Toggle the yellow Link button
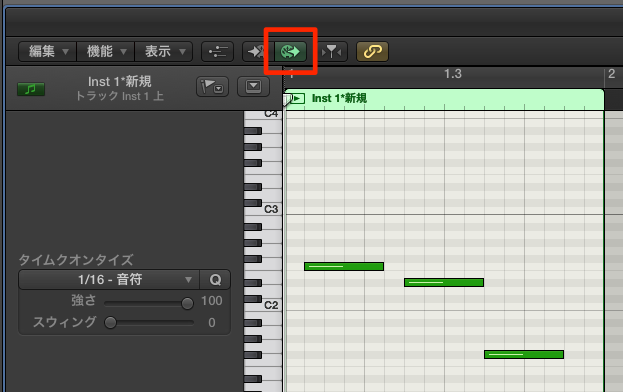The image size is (623, 392). coord(372,52)
